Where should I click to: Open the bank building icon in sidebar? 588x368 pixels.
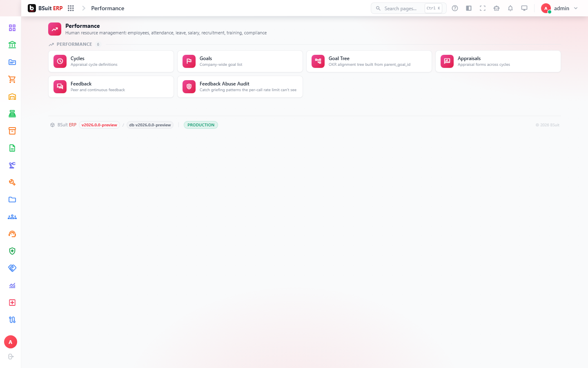tap(12, 45)
